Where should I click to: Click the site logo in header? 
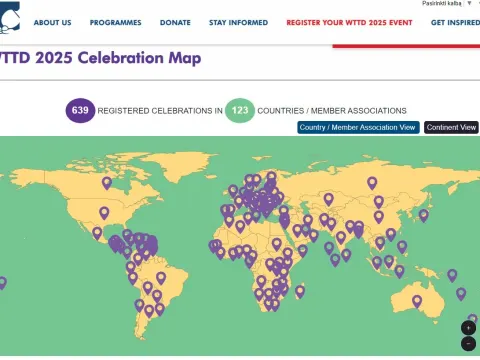[x=9, y=17]
